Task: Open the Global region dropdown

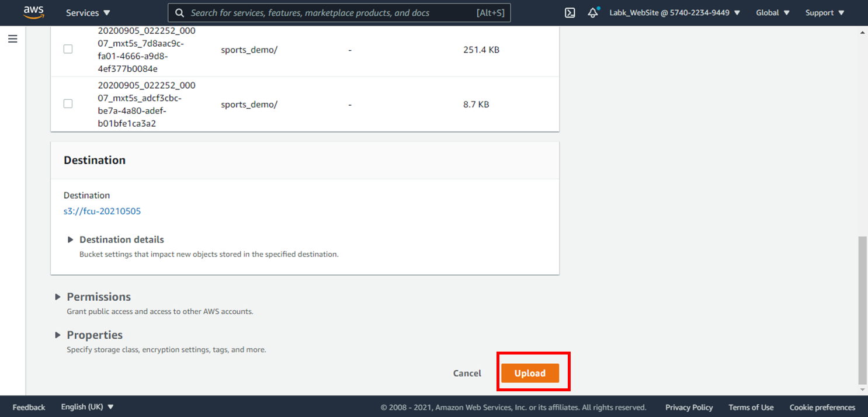Action: pyautogui.click(x=772, y=12)
